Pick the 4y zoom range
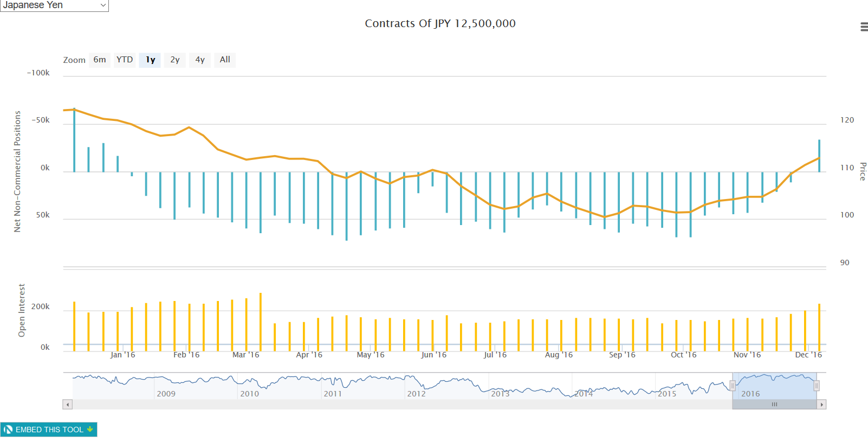Image resolution: width=868 pixels, height=442 pixels. click(200, 60)
